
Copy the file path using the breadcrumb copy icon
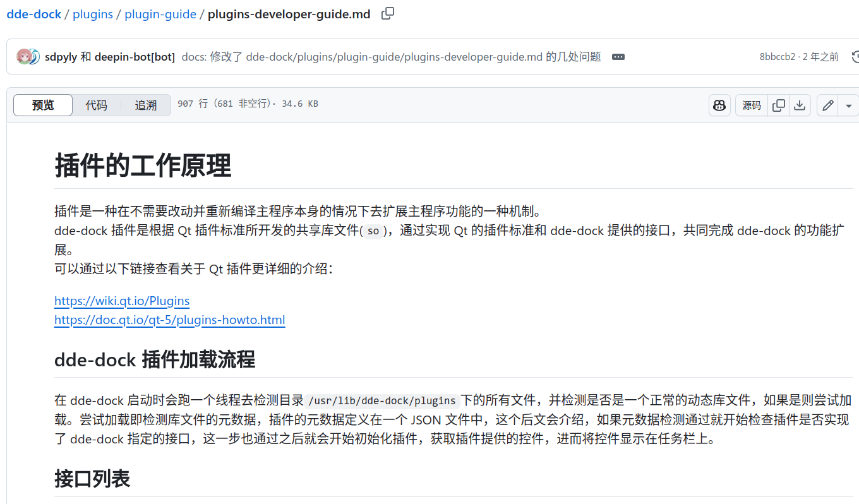(388, 13)
